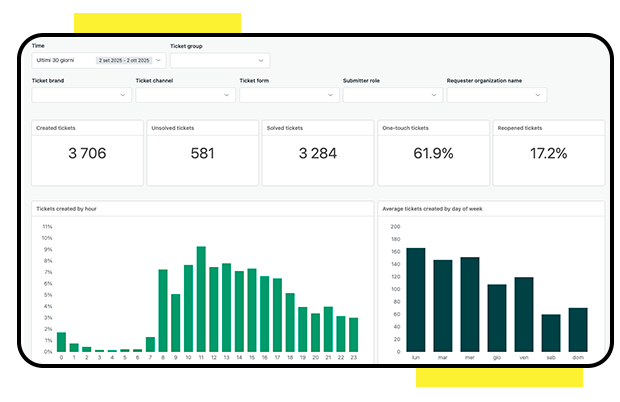
Task: Click the Solved tickets value 3 284
Action: point(317,153)
